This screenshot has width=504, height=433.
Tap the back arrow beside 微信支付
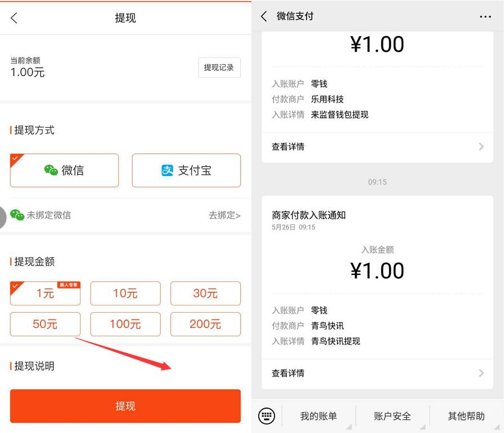click(x=264, y=16)
